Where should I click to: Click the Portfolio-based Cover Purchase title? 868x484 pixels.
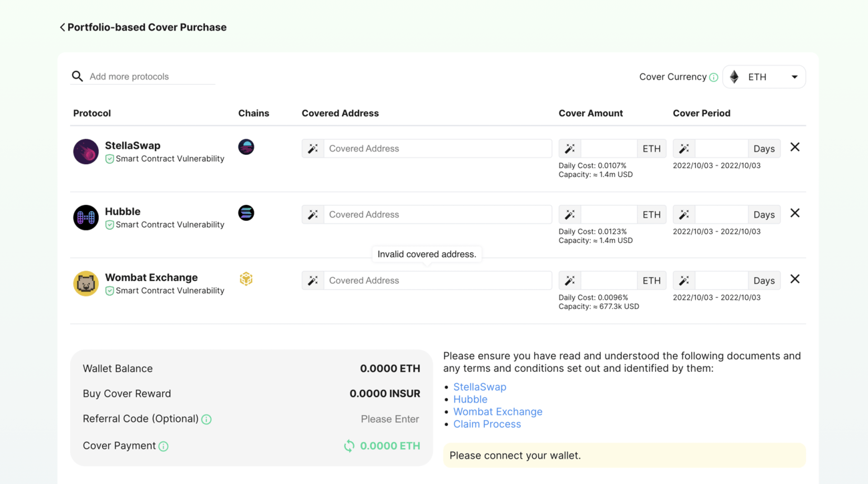[x=147, y=27]
